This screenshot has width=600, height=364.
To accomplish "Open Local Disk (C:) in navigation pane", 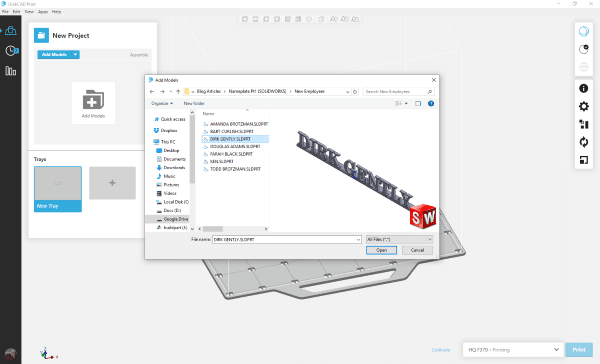I will tap(172, 202).
